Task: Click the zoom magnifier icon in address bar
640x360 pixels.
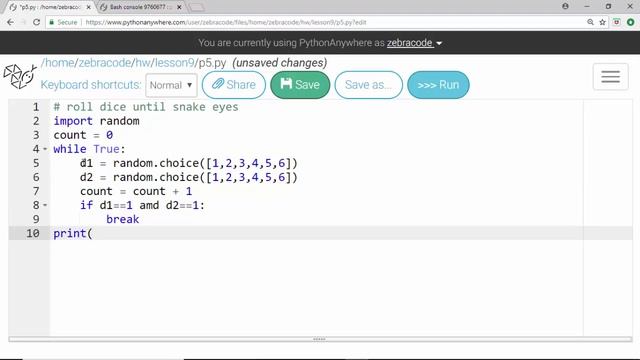Action: (590, 22)
